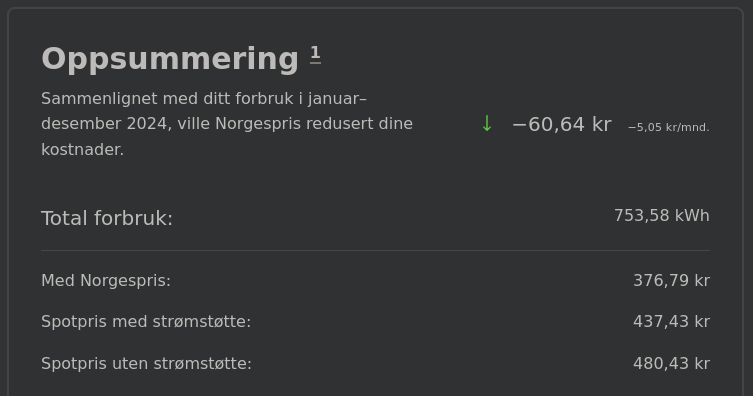Select the Spotpris uten strømstøtte label
Image resolution: width=753 pixels, height=396 pixels.
pyautogui.click(x=146, y=363)
